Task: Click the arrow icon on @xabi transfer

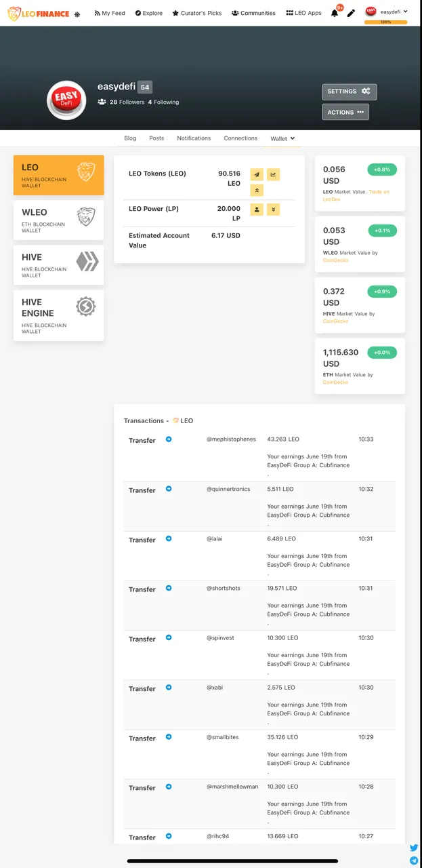Action: click(x=169, y=687)
